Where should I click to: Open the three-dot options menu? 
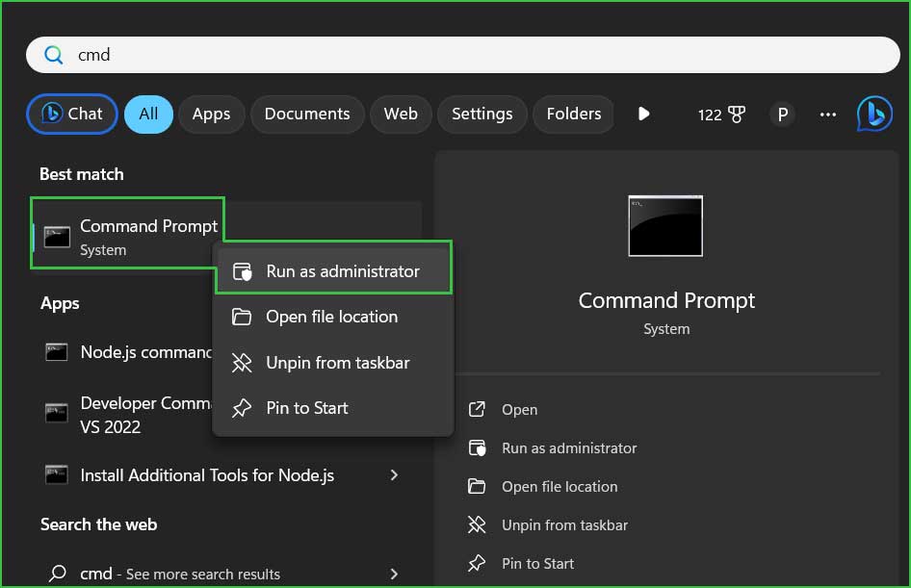pyautogui.click(x=828, y=115)
